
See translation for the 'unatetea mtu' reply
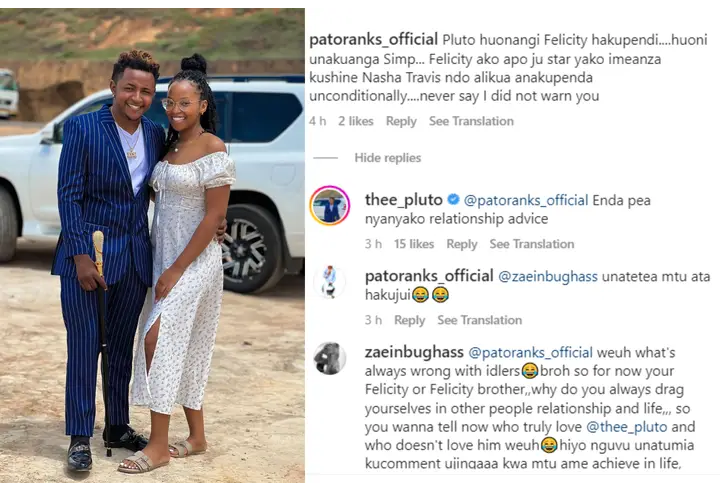[480, 320]
